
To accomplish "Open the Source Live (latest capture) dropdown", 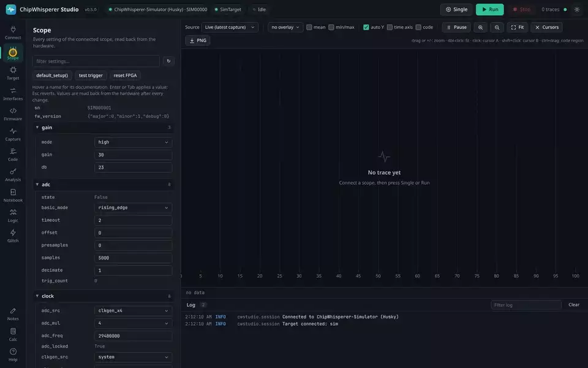I will pyautogui.click(x=230, y=27).
